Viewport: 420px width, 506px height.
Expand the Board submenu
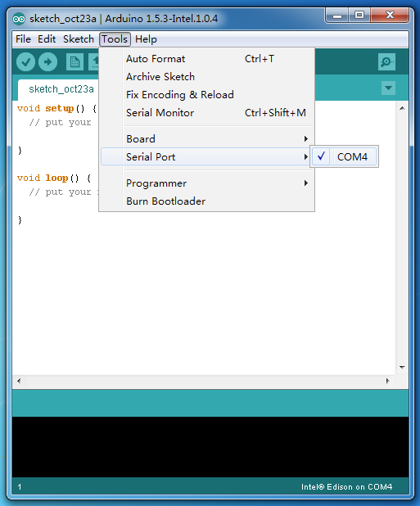[207, 139]
